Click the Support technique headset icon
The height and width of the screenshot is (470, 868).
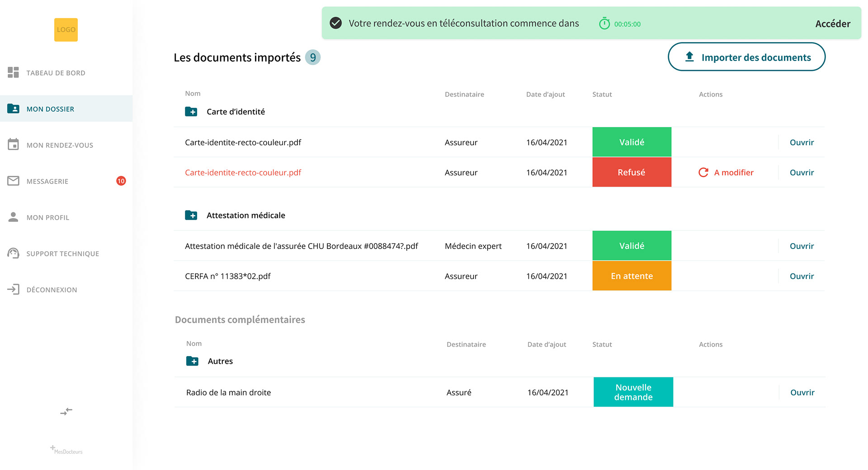point(13,253)
